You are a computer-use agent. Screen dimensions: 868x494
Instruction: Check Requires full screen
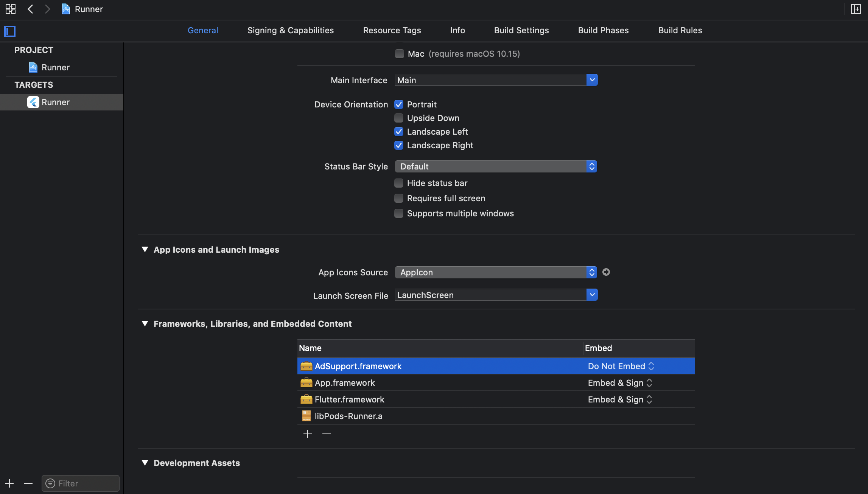(399, 198)
